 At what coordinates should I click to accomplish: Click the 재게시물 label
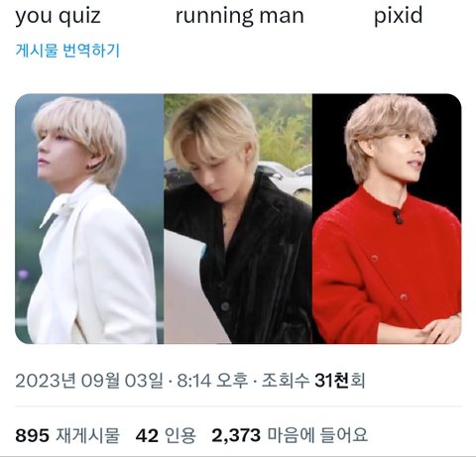tap(87, 435)
